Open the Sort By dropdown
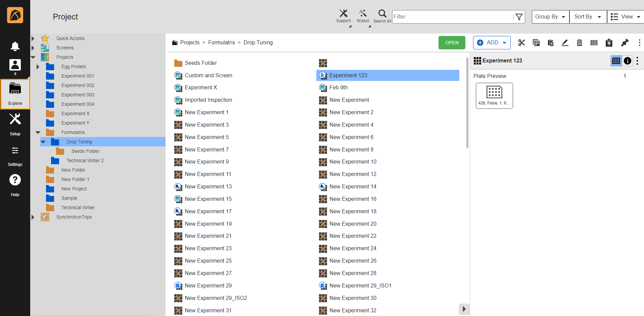Screen dimensions: 644x316 (x=588, y=17)
